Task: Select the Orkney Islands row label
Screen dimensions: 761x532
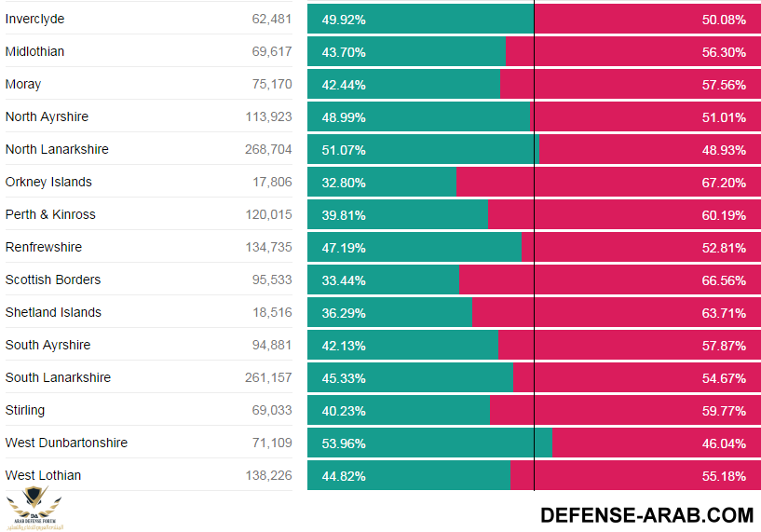Action: (48, 183)
